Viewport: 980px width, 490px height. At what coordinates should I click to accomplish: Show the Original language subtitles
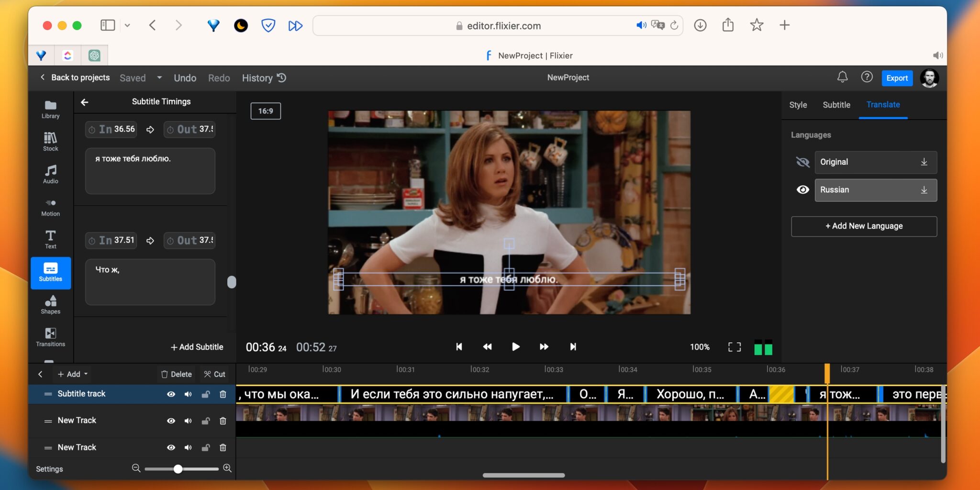802,162
